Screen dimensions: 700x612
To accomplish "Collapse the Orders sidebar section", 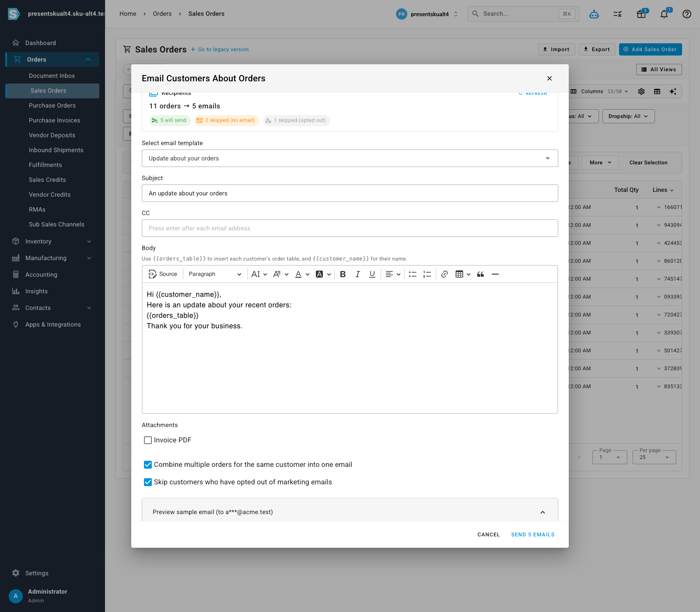I will 52,59.
